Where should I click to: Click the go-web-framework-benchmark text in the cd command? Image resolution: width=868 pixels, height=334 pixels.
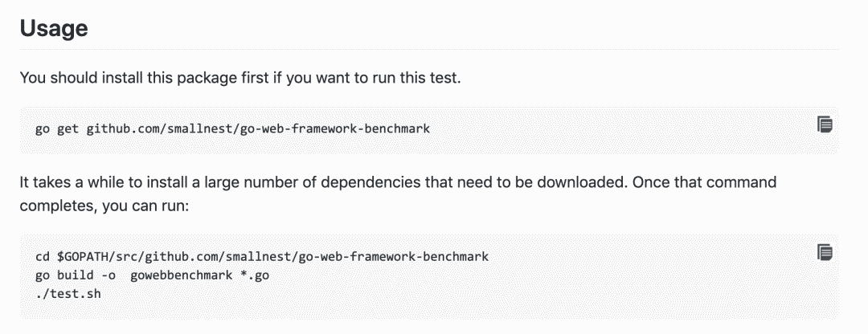click(x=394, y=257)
